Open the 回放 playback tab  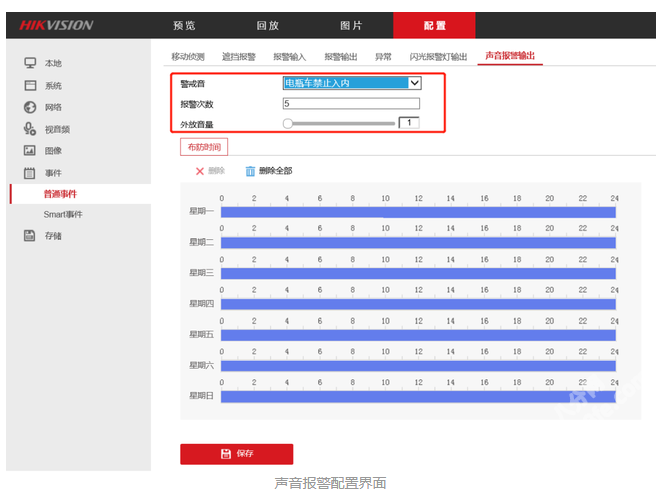[267, 25]
